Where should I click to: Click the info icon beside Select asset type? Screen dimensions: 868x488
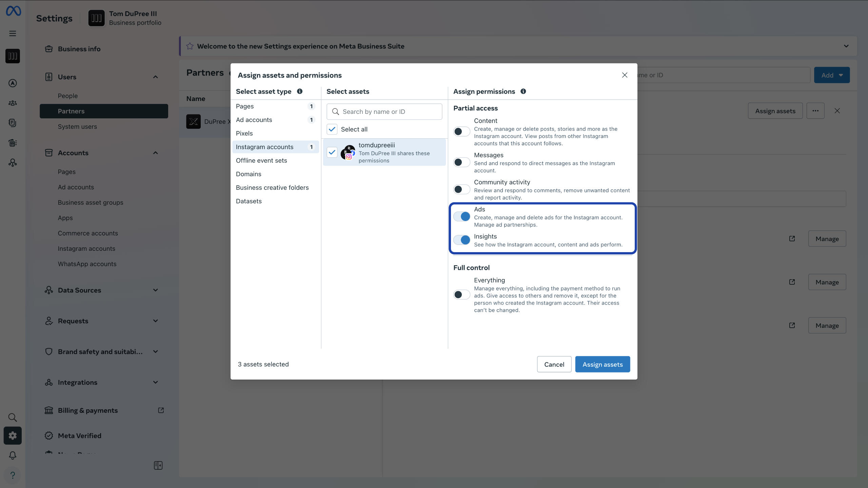pos(300,91)
